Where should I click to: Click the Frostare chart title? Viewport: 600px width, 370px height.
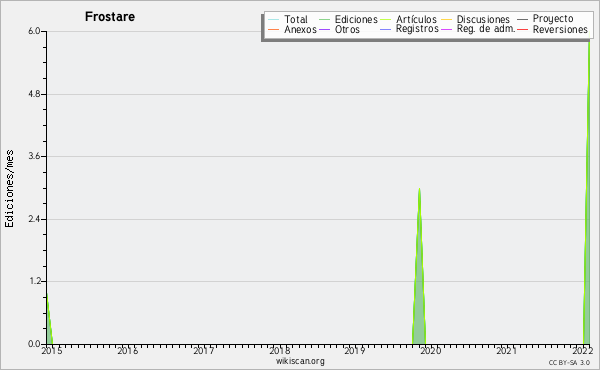(x=110, y=16)
